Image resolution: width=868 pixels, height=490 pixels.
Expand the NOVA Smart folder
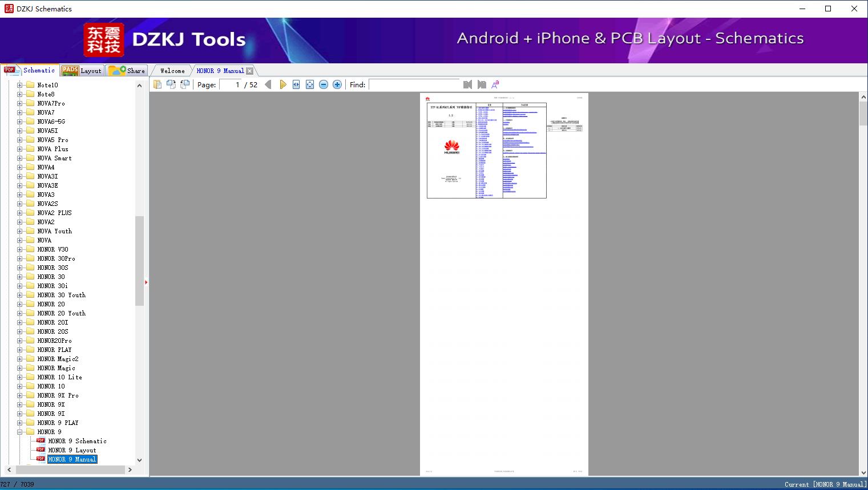[20, 158]
